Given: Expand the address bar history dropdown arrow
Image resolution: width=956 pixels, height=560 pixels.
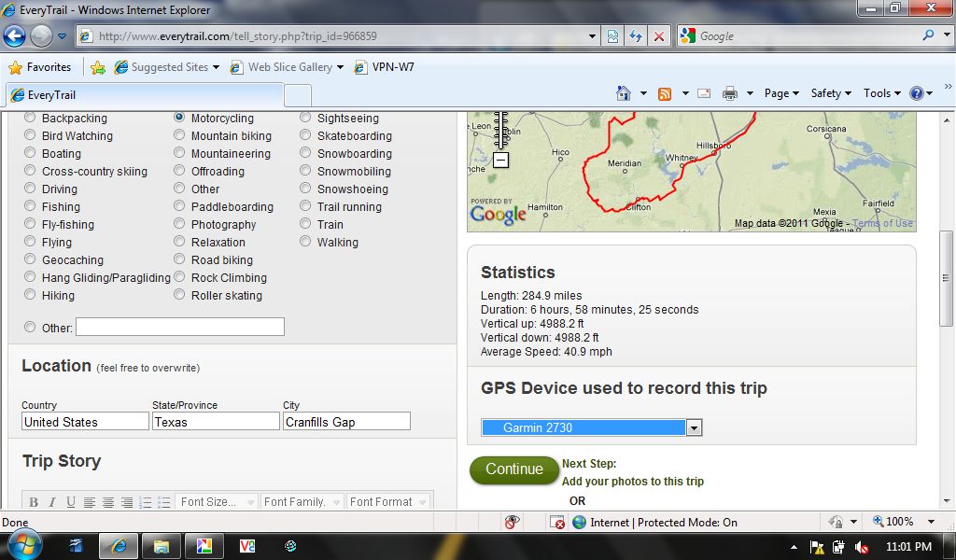Looking at the screenshot, I should tap(591, 36).
